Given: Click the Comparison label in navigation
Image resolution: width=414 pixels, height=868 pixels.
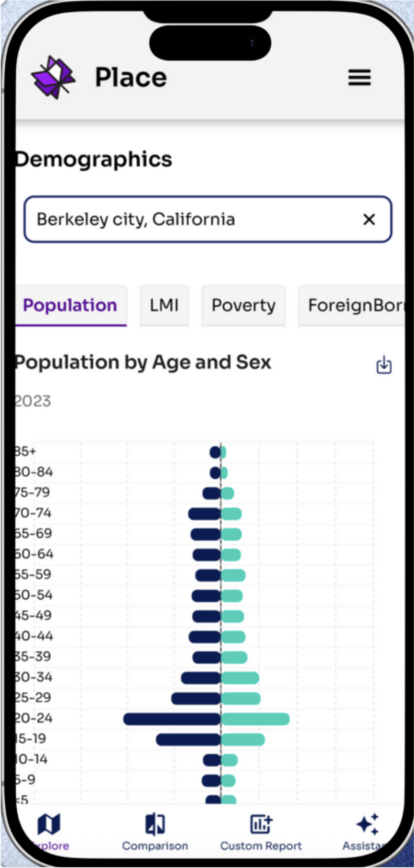Looking at the screenshot, I should (x=155, y=846).
